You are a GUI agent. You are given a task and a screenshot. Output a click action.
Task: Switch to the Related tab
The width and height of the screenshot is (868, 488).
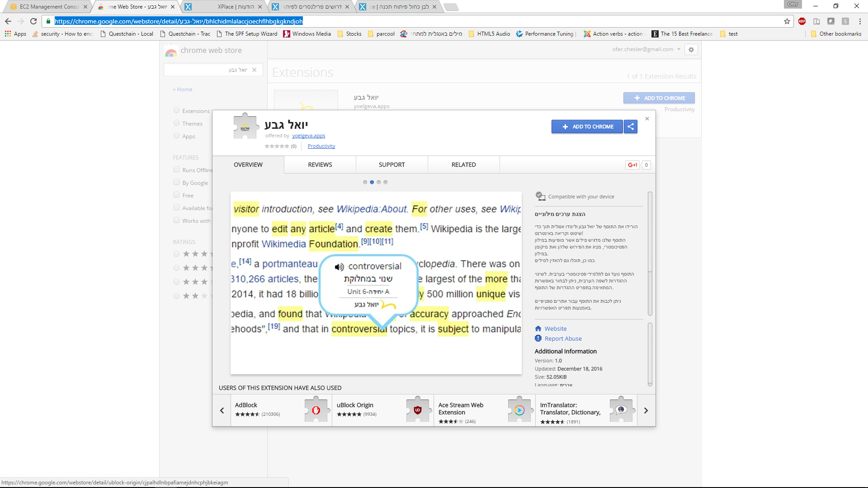point(464,165)
